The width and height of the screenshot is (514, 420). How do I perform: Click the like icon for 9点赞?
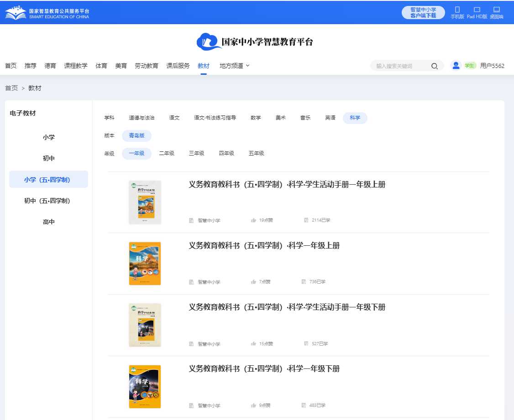pyautogui.click(x=253, y=405)
